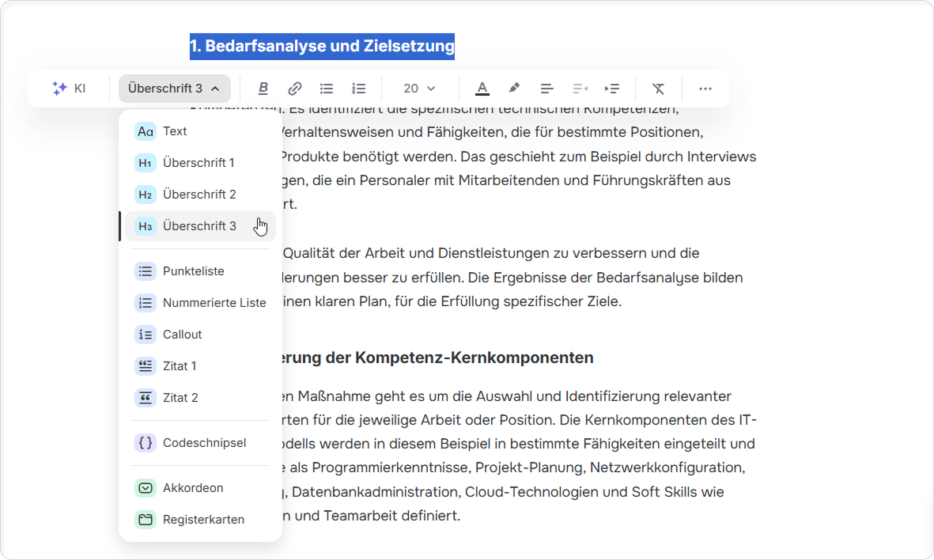The height and width of the screenshot is (560, 934).
Task: Click the selected heading "1. Bedarfsanalyse und Zielsetzung"
Action: (322, 47)
